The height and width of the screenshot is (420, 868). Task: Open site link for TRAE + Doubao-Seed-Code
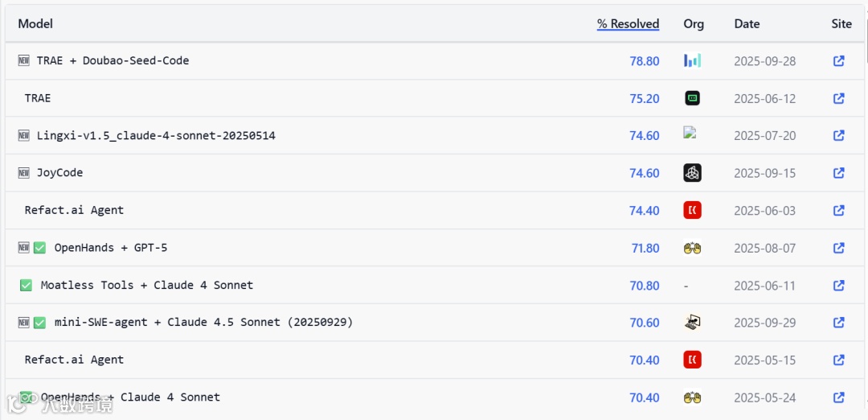838,61
